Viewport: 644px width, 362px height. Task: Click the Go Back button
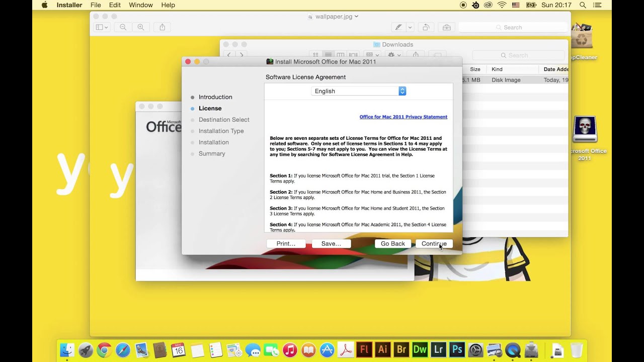393,243
